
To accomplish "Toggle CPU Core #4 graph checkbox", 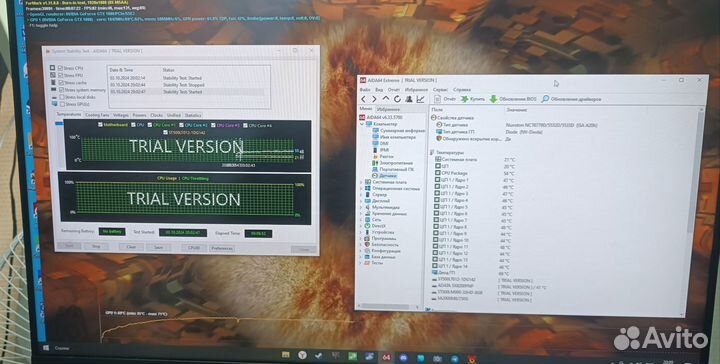I will pyautogui.click(x=245, y=125).
